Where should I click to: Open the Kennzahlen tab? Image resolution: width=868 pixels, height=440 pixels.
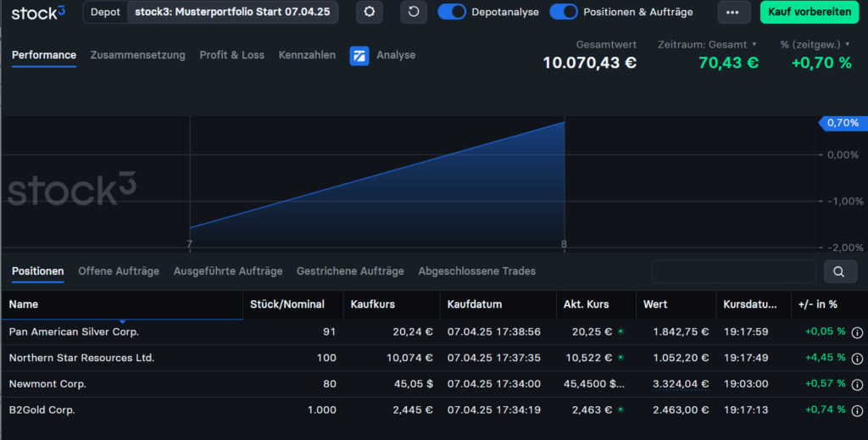[307, 55]
